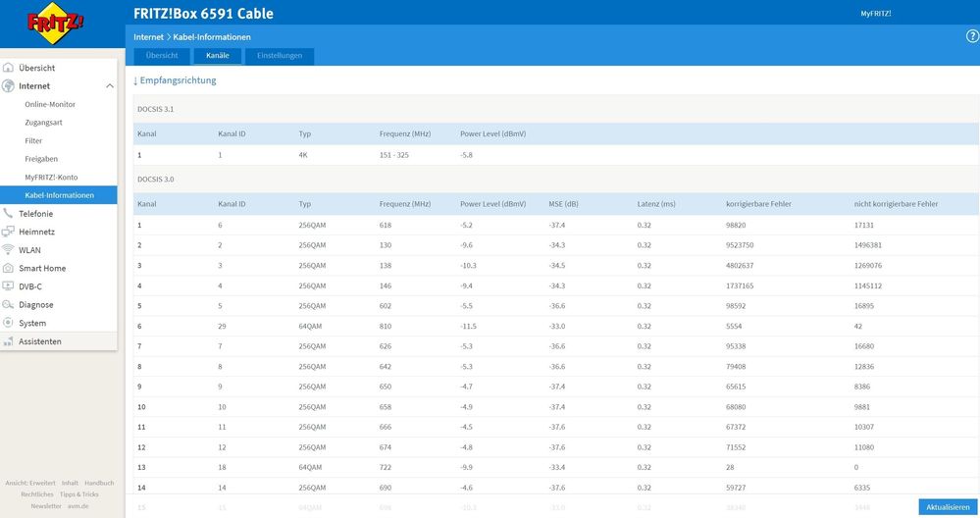
Task: Select Zugangsart submenu item
Action: coord(44,123)
